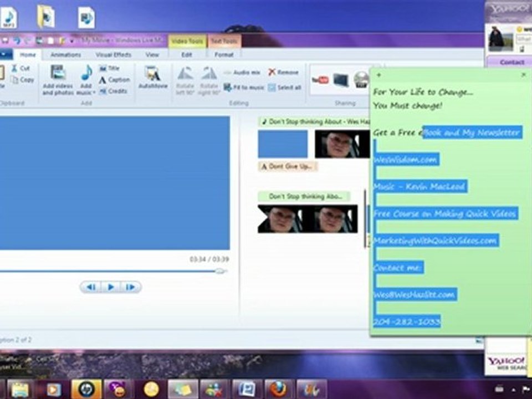Step to the previous frame
This screenshot has height=399, width=532.
[91, 287]
